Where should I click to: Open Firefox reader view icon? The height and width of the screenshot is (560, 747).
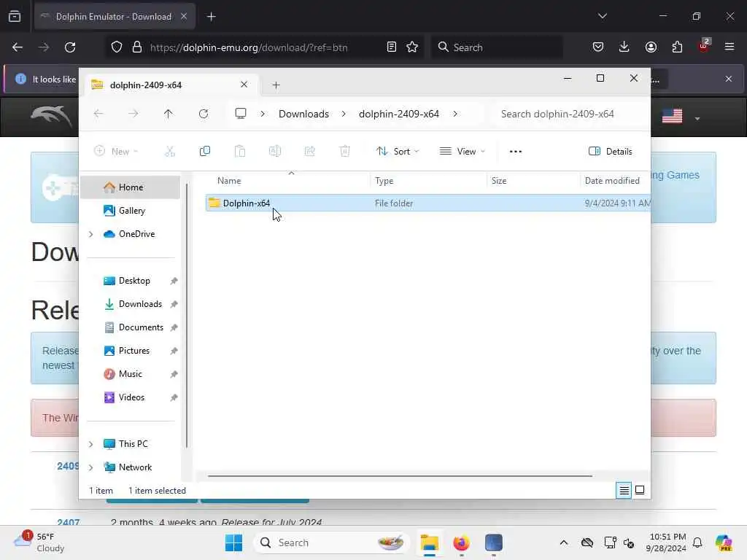point(392,47)
